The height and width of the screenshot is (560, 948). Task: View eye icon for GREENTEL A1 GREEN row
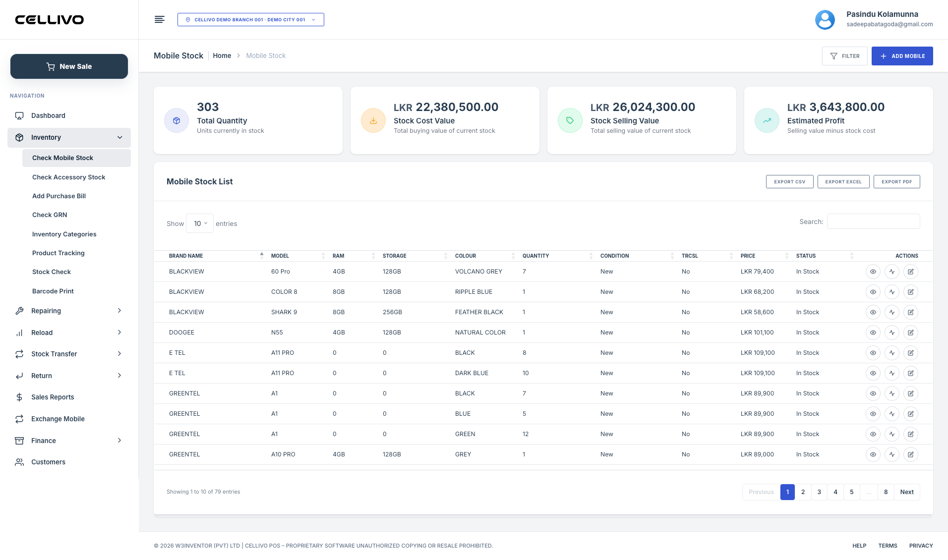pos(873,434)
